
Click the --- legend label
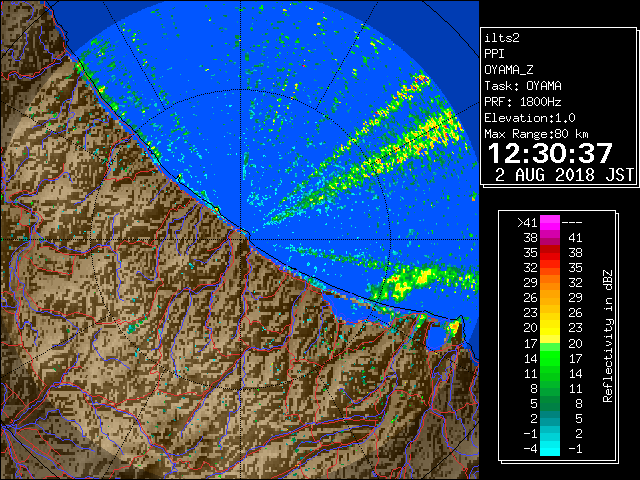click(572, 223)
